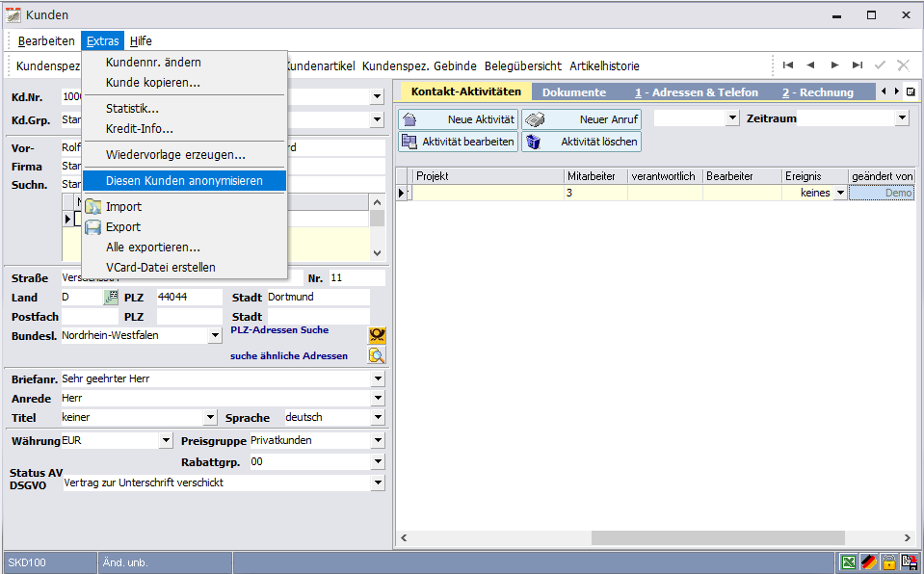Go to the previous customer record
Image resolution: width=924 pixels, height=574 pixels.
point(811,65)
